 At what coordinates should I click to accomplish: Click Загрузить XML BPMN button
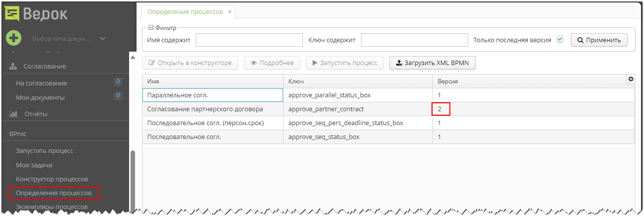(432, 63)
